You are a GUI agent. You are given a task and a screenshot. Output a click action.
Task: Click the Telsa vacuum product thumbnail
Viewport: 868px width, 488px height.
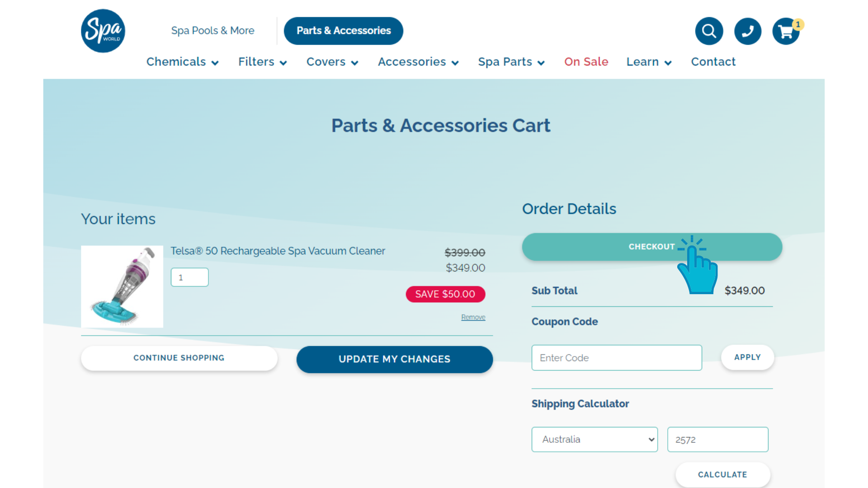coord(122,286)
